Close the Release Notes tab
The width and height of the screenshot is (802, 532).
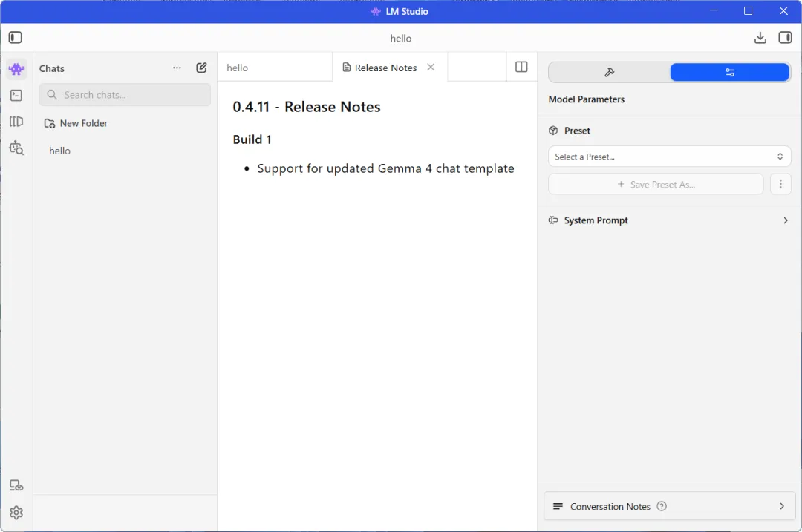(431, 68)
